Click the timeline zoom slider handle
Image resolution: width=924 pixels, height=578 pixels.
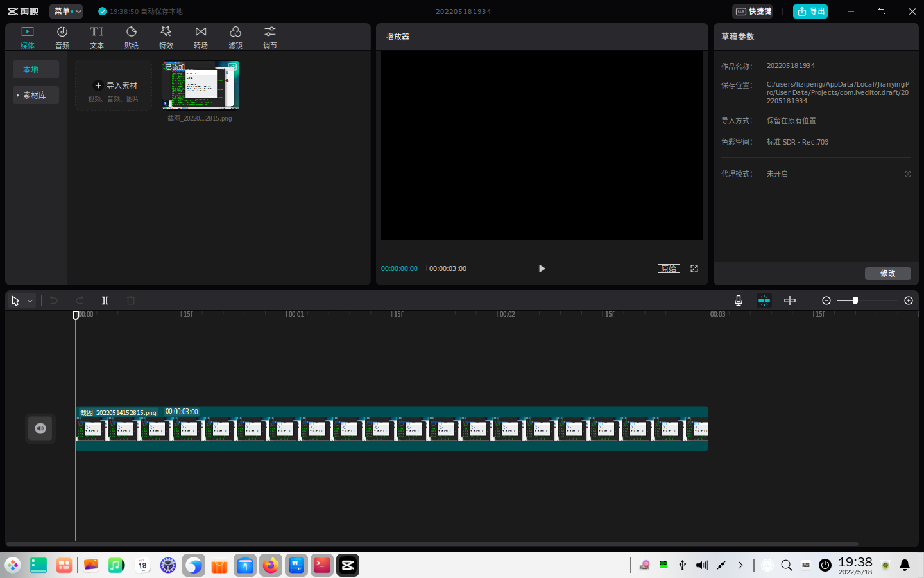pos(855,301)
